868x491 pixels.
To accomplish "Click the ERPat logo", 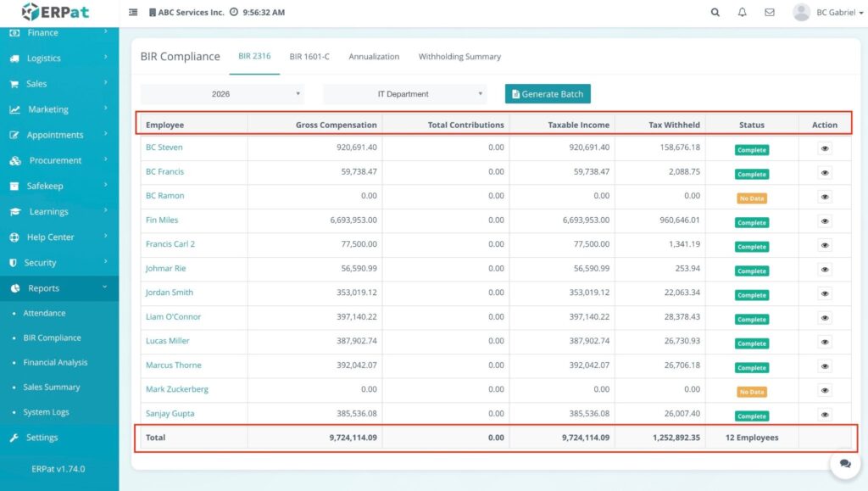I will pyautogui.click(x=55, y=12).
